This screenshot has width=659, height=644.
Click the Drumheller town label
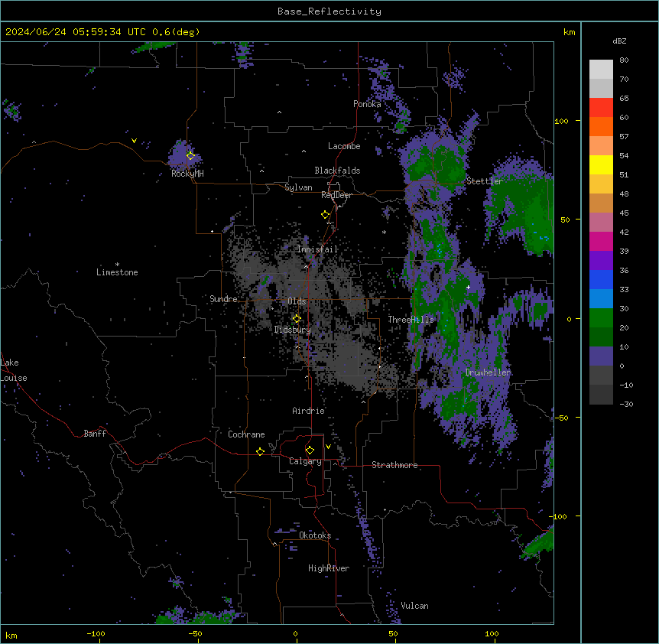click(488, 372)
